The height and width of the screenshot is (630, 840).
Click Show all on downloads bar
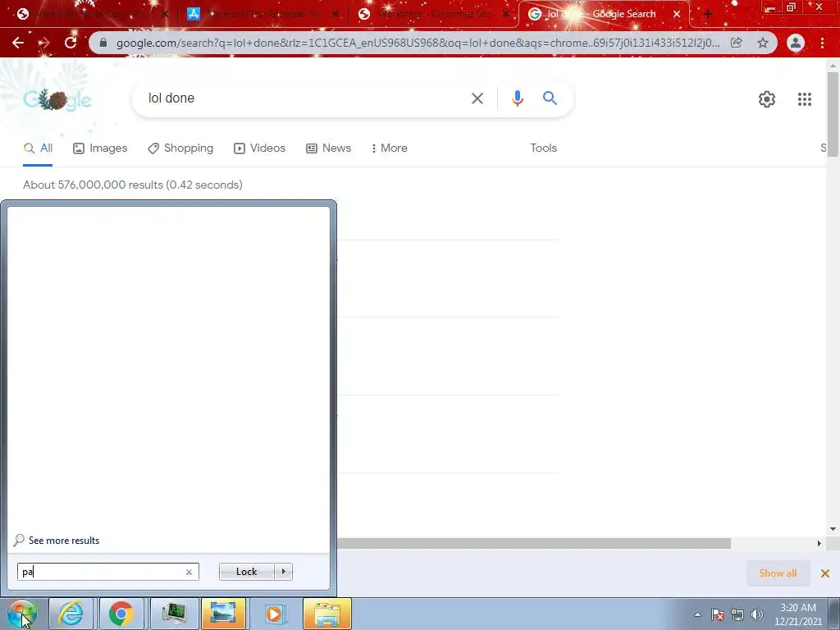tap(778, 573)
